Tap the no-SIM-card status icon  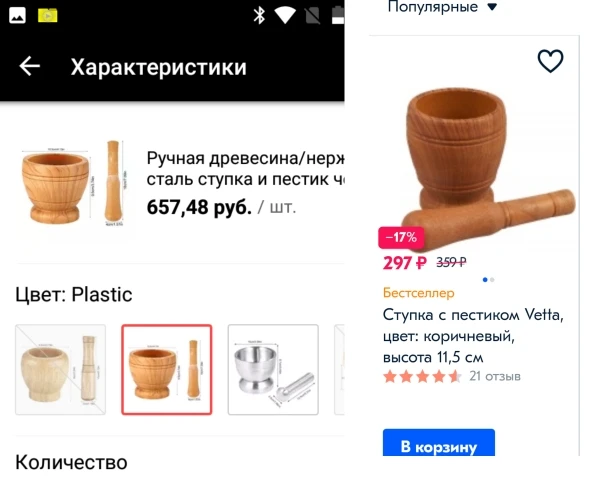[312, 16]
